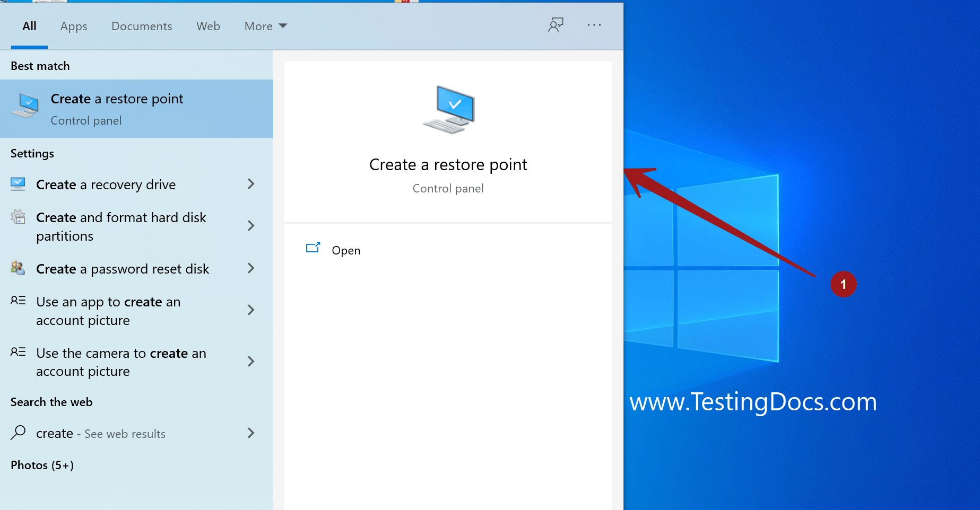980x510 pixels.
Task: Open the ellipsis options menu
Action: click(x=594, y=25)
